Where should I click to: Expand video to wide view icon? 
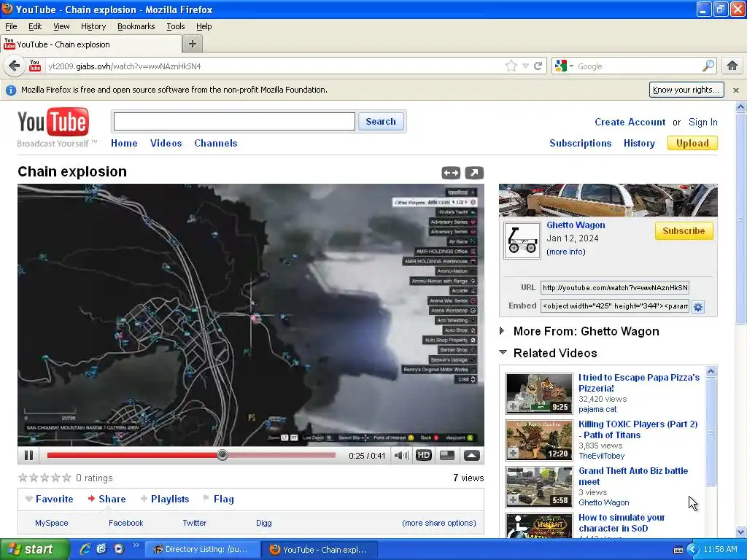451,173
